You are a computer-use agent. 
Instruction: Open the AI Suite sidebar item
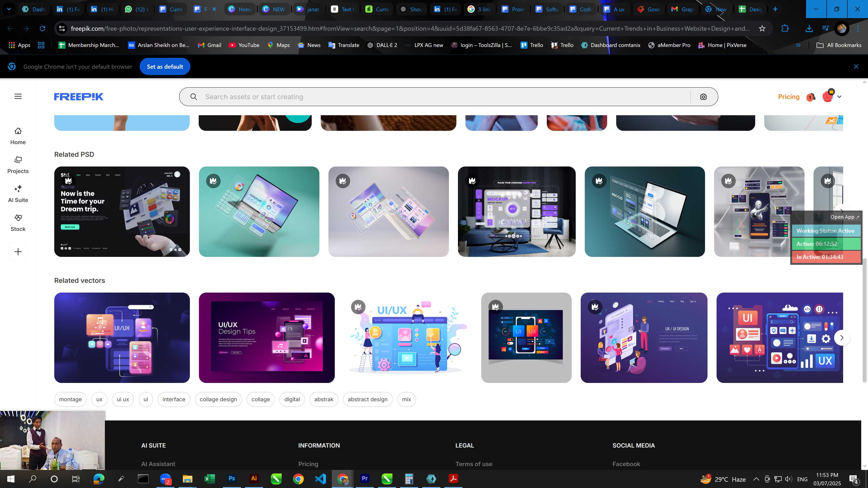coord(18,194)
